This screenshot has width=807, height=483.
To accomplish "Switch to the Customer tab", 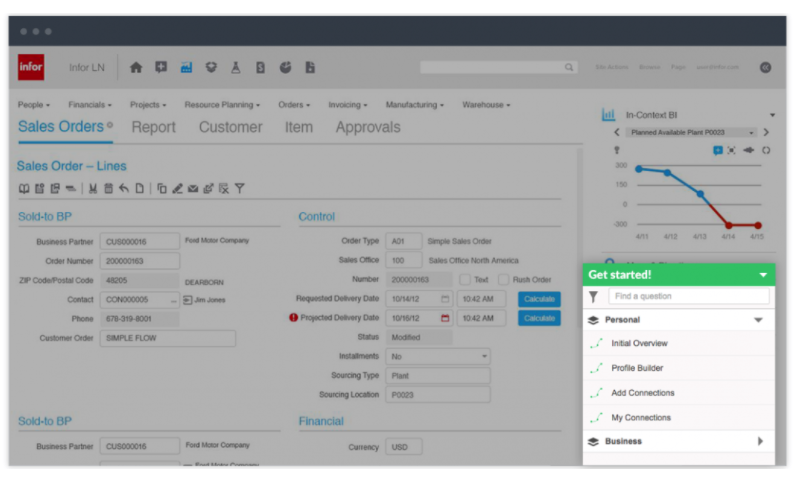I will click(x=231, y=127).
